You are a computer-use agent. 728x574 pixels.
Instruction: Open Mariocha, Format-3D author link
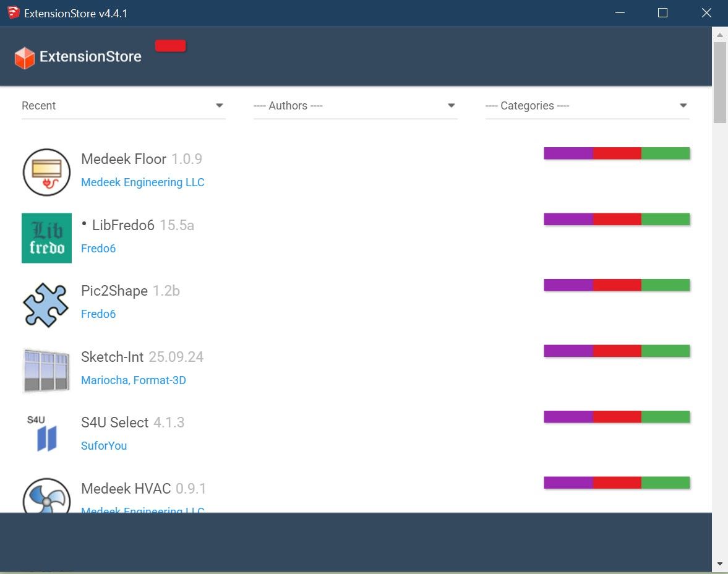(x=133, y=380)
